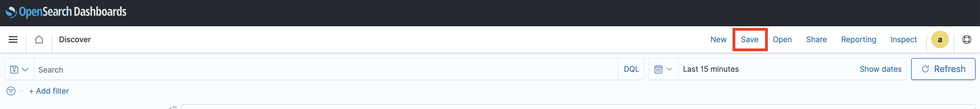The height and width of the screenshot is (109, 980).
Task: Open the hamburger navigation menu
Action: click(x=13, y=39)
